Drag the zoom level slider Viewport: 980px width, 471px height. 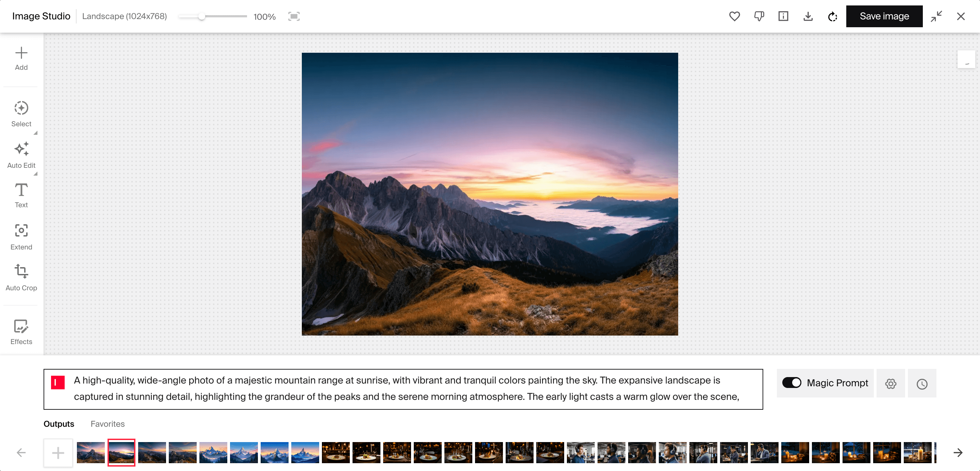pyautogui.click(x=201, y=16)
